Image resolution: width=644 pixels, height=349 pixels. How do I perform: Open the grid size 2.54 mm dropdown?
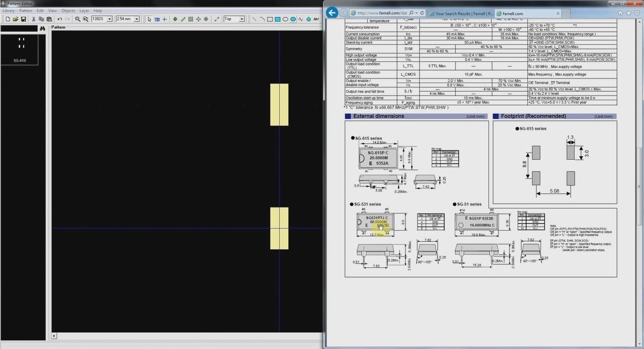(137, 19)
